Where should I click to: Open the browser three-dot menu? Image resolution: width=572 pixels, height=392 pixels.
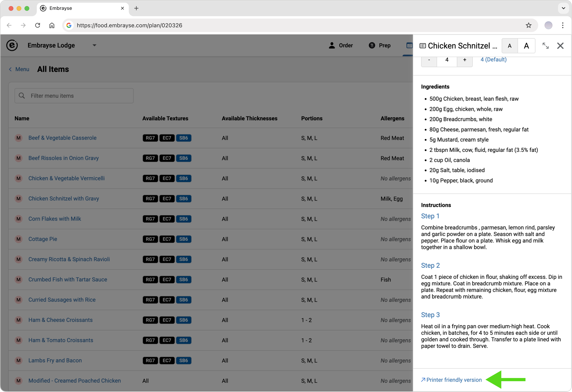point(563,25)
